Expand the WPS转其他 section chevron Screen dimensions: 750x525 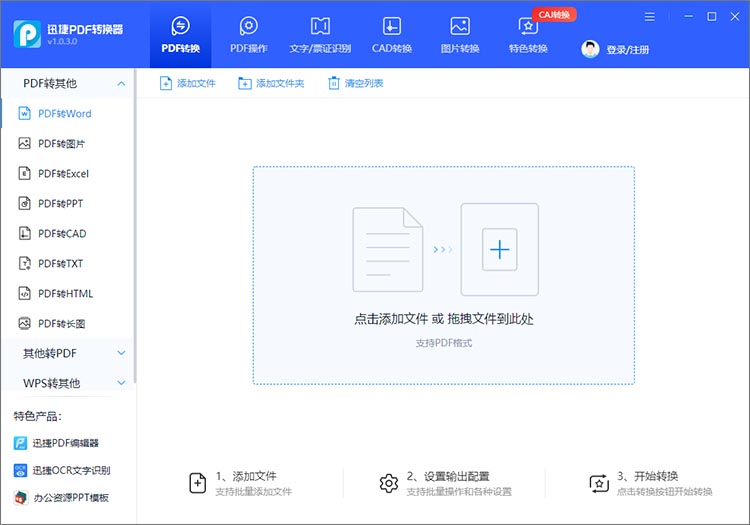[x=121, y=383]
